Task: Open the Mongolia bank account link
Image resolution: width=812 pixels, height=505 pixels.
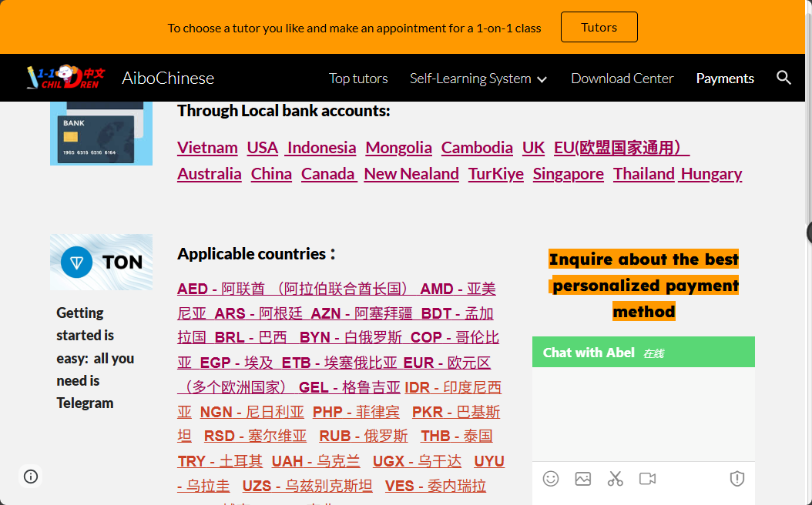Action: pyautogui.click(x=399, y=148)
